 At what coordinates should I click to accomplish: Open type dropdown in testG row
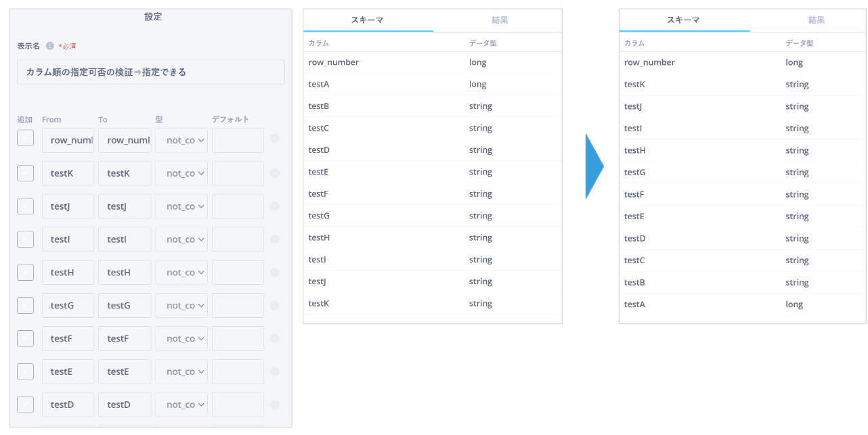[181, 306]
